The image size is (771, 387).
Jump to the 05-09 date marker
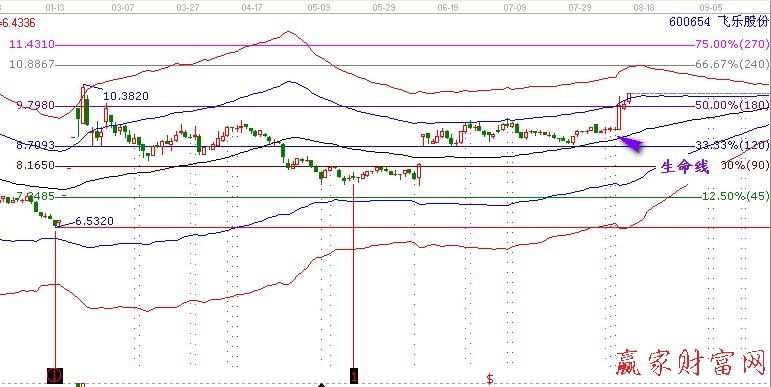point(319,8)
